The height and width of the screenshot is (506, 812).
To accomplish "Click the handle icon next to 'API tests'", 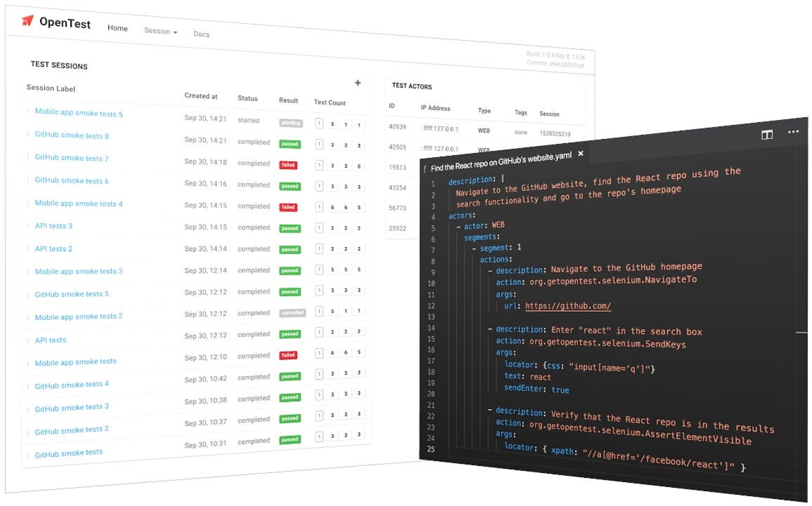I will (28, 340).
